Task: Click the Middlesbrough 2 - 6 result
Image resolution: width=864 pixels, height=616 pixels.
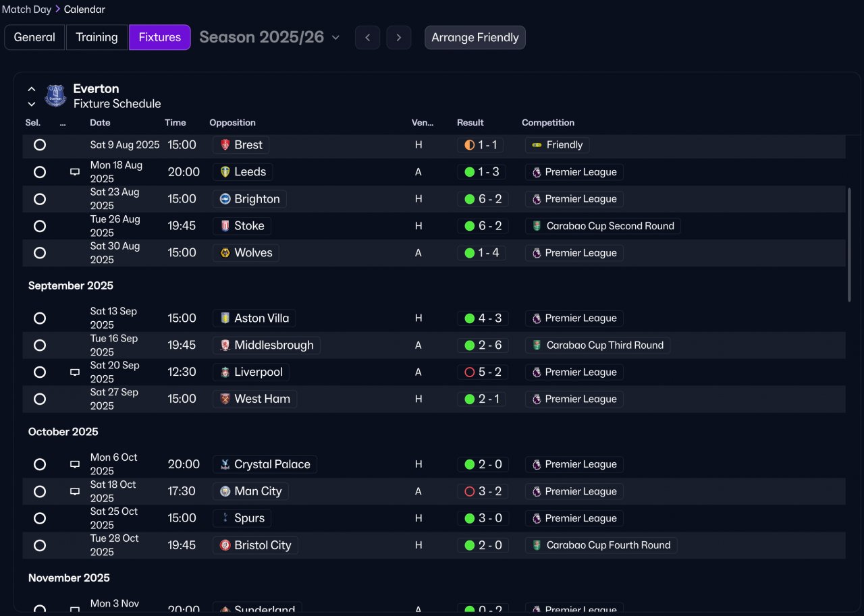Action: (483, 345)
